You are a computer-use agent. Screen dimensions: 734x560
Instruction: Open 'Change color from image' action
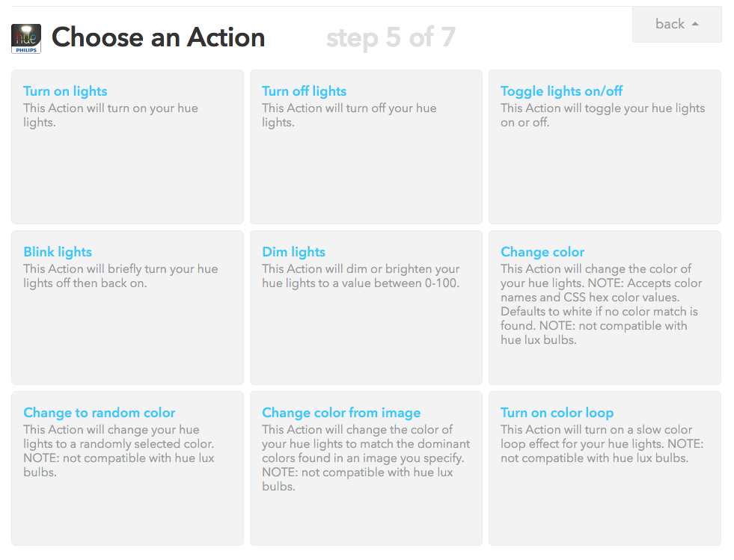[341, 413]
